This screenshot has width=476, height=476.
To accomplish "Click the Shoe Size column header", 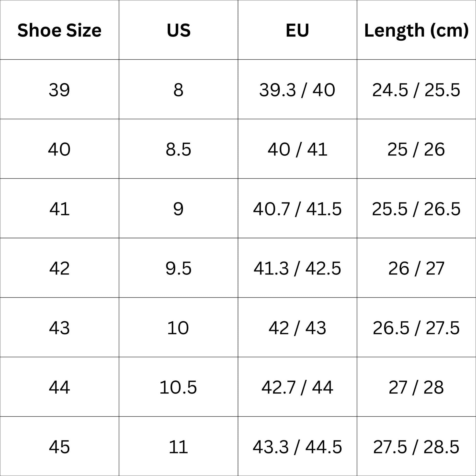I will [59, 30].
